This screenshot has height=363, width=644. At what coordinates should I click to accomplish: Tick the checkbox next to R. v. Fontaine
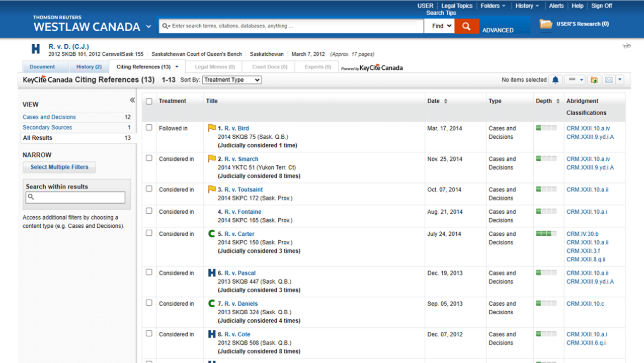click(x=149, y=211)
